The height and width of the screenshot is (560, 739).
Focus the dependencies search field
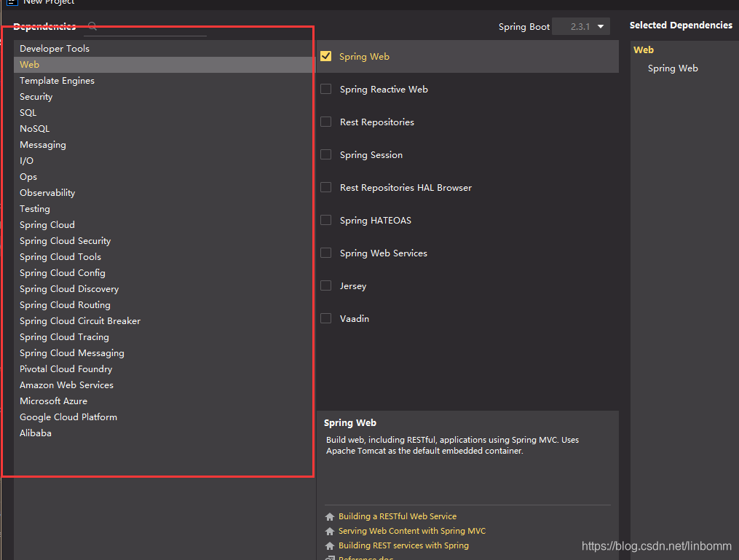click(x=145, y=28)
